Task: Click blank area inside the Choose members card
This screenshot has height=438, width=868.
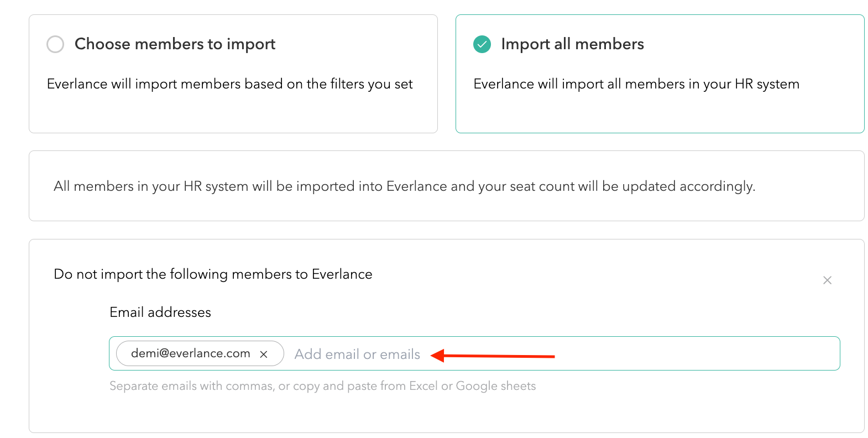Action: tap(232, 113)
